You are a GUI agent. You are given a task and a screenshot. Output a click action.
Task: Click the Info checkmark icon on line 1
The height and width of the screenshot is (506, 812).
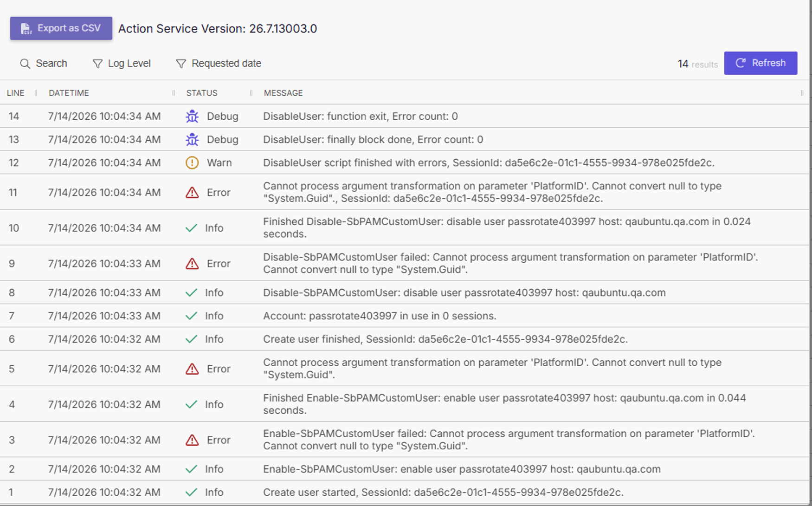pos(191,492)
